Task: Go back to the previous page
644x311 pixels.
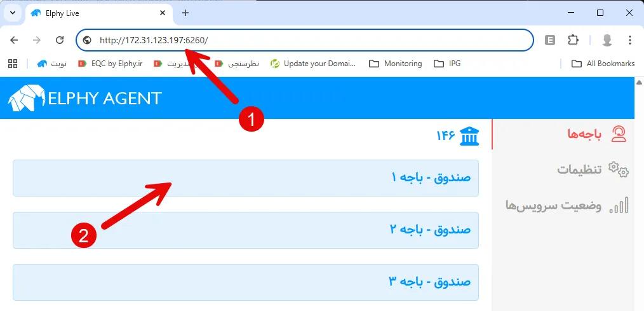Action: [x=15, y=40]
